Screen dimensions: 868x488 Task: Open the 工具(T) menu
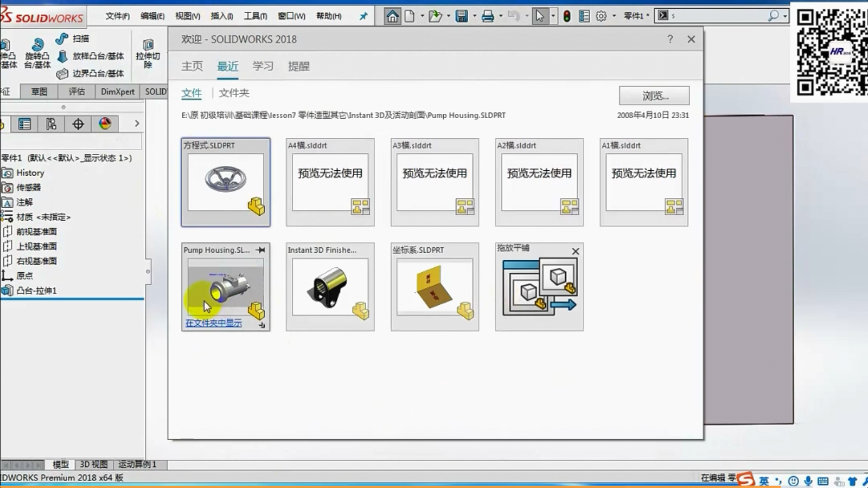pos(255,16)
